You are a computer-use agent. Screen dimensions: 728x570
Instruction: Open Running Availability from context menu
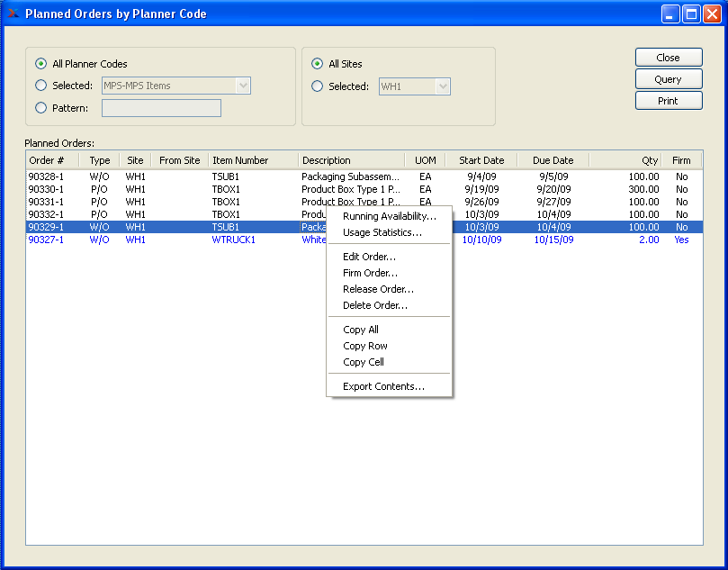389,216
